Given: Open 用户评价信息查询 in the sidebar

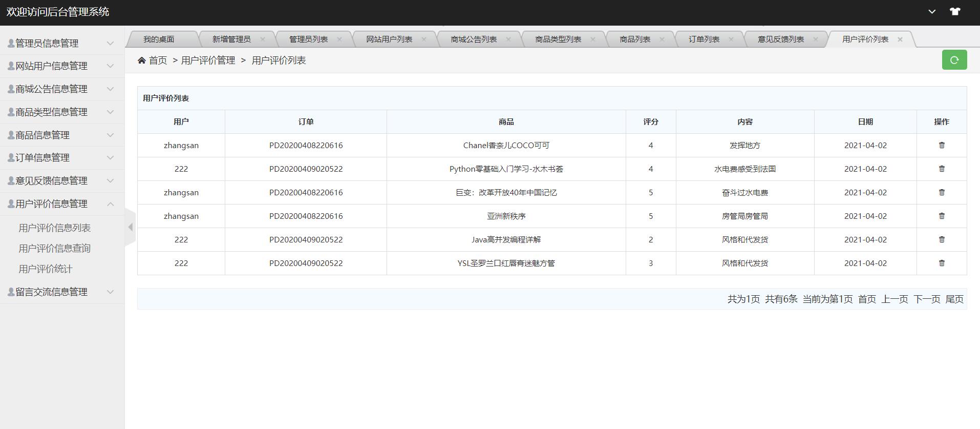Looking at the screenshot, I should 55,248.
